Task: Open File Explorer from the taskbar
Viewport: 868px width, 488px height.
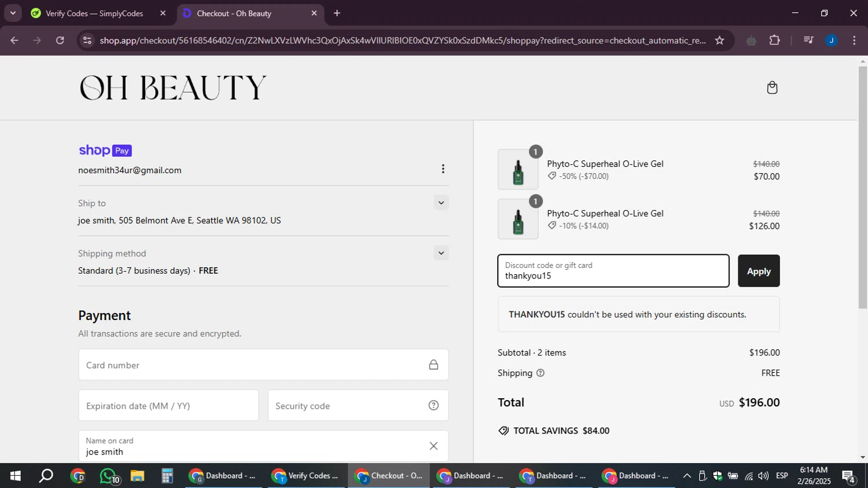Action: tap(137, 476)
